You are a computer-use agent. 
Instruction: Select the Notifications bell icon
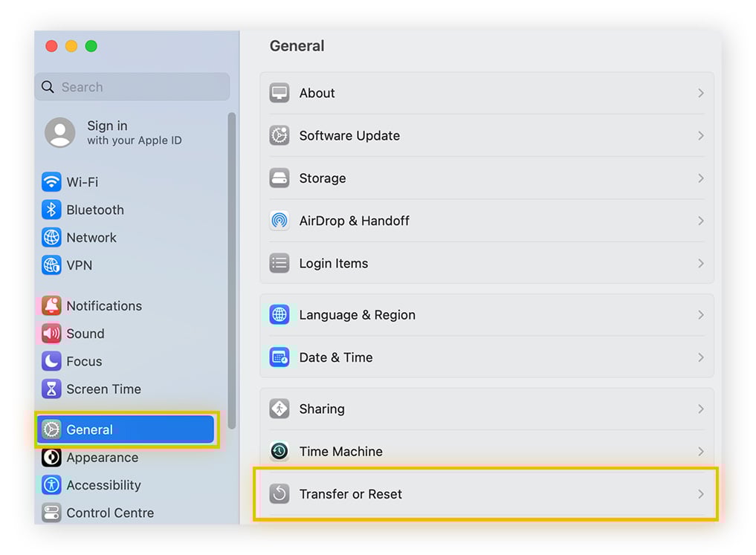(51, 305)
